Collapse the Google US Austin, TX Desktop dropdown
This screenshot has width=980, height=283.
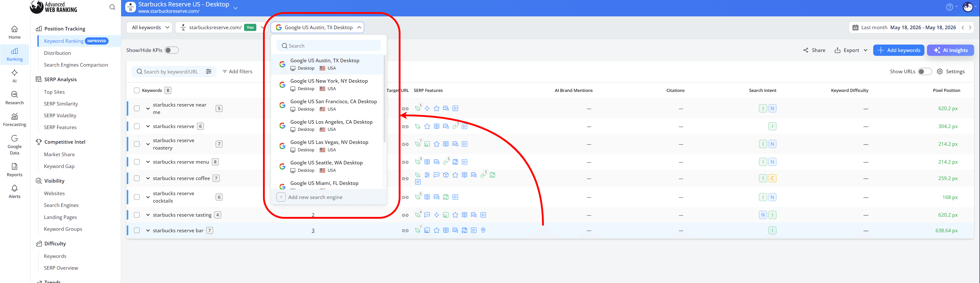click(x=317, y=27)
